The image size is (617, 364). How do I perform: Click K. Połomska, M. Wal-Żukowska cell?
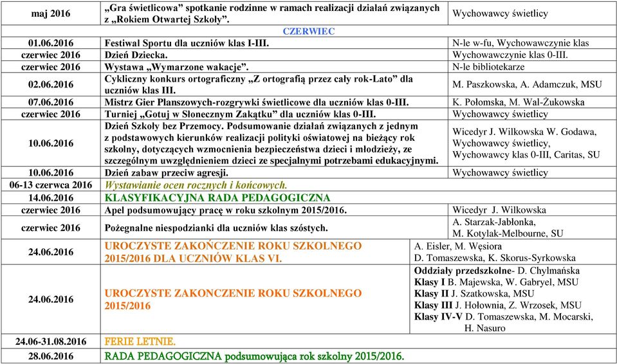tap(532, 102)
